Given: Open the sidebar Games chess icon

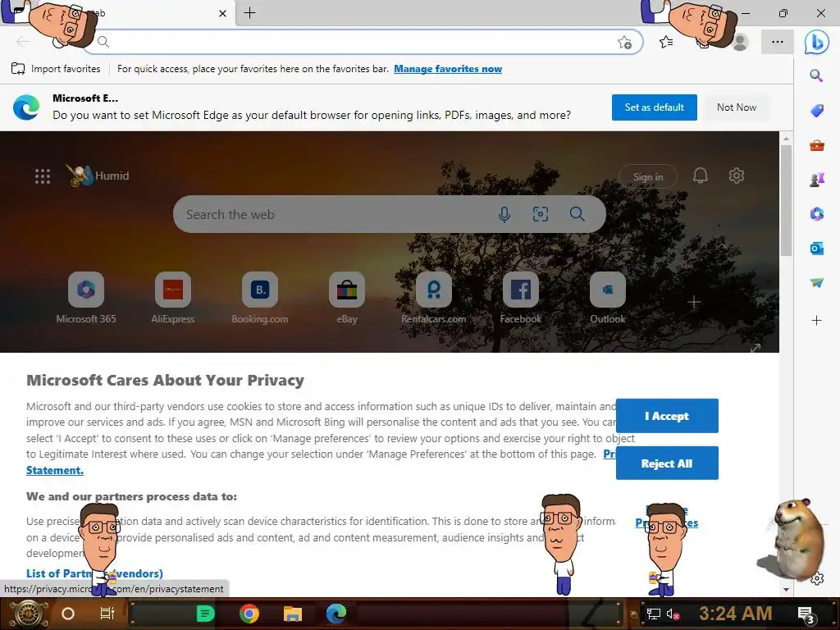Looking at the screenshot, I should pos(816,180).
